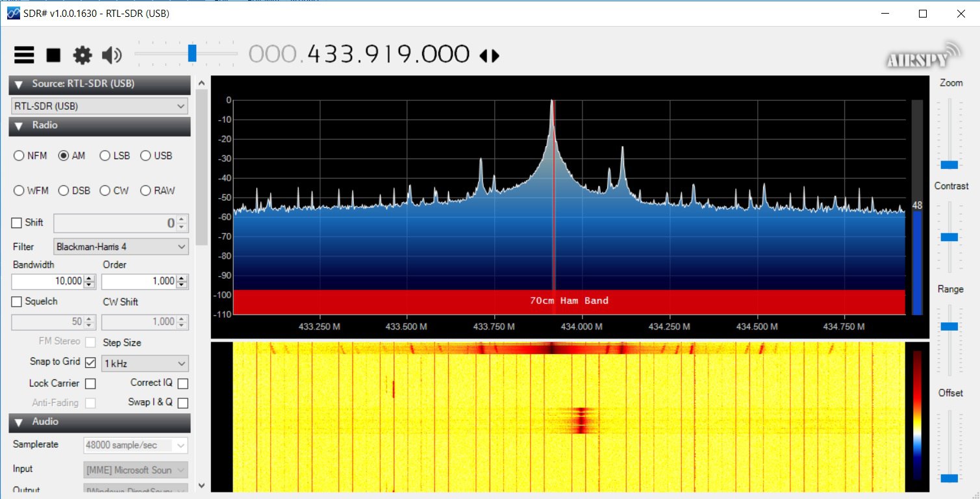Click the frequency tuning arrows icon
The width and height of the screenshot is (980, 499).
tap(490, 56)
